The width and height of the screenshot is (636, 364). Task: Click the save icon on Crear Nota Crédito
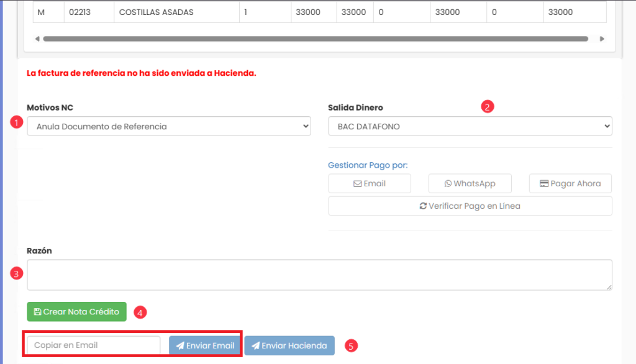pos(37,312)
